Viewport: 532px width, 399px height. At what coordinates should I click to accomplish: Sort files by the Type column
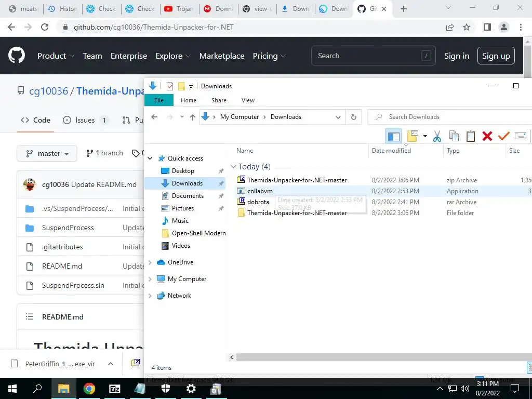[x=453, y=151]
